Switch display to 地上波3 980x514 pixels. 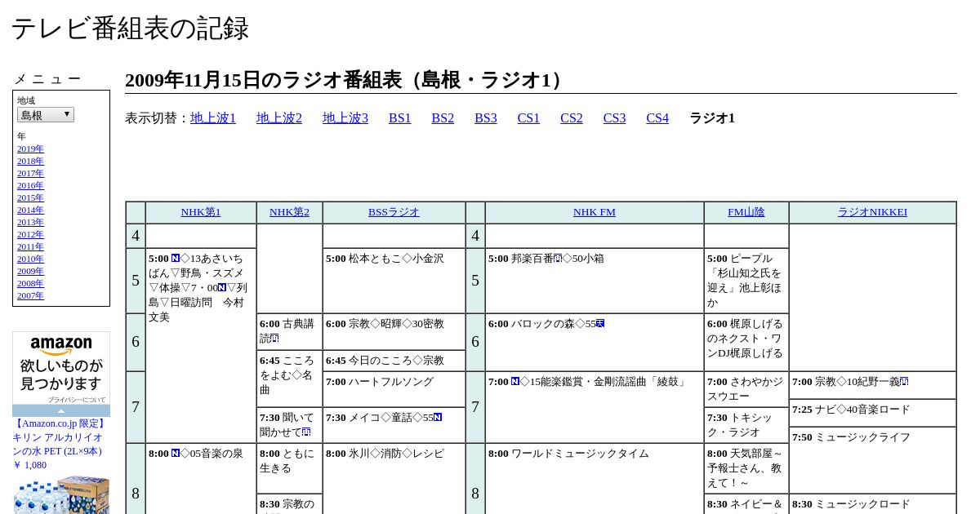tap(345, 118)
